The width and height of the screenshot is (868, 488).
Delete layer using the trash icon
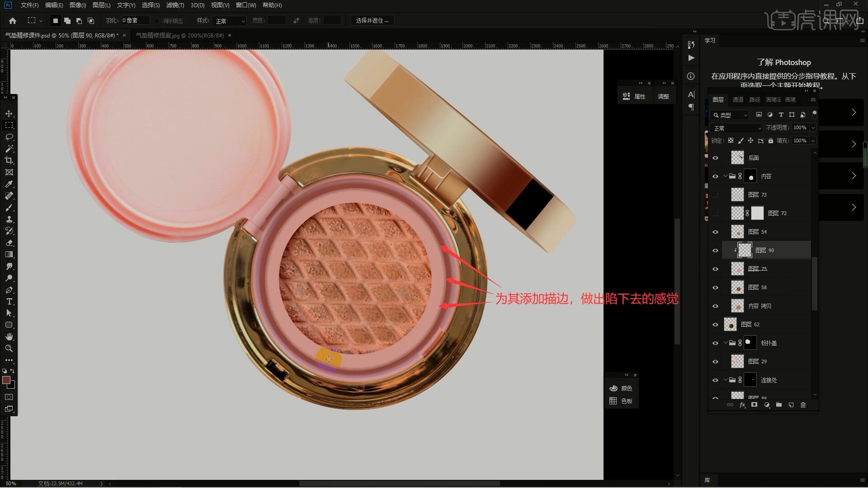click(x=803, y=405)
